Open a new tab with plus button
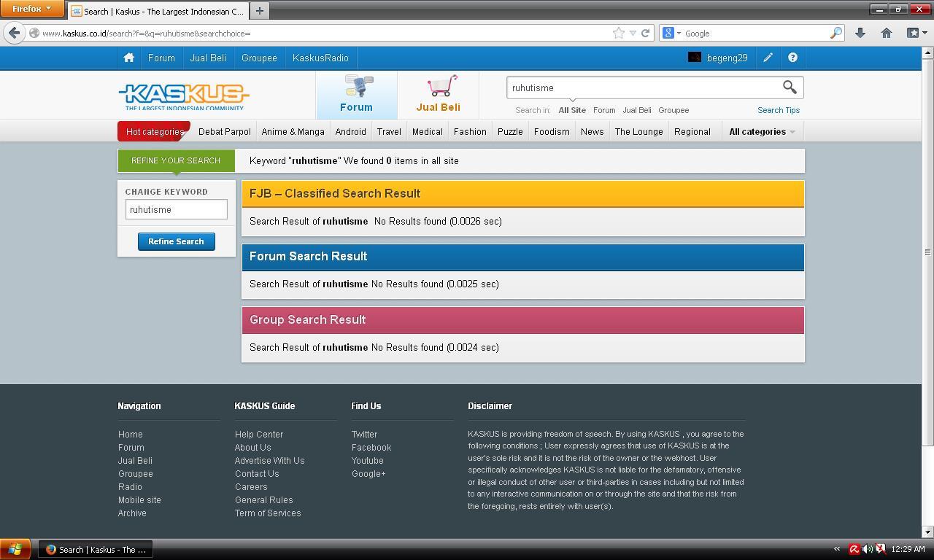The height and width of the screenshot is (560, 934). [259, 11]
